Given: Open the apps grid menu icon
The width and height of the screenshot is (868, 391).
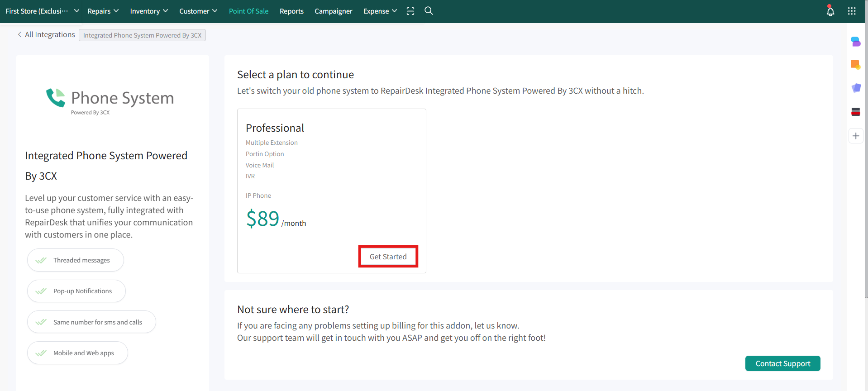Looking at the screenshot, I should point(851,11).
